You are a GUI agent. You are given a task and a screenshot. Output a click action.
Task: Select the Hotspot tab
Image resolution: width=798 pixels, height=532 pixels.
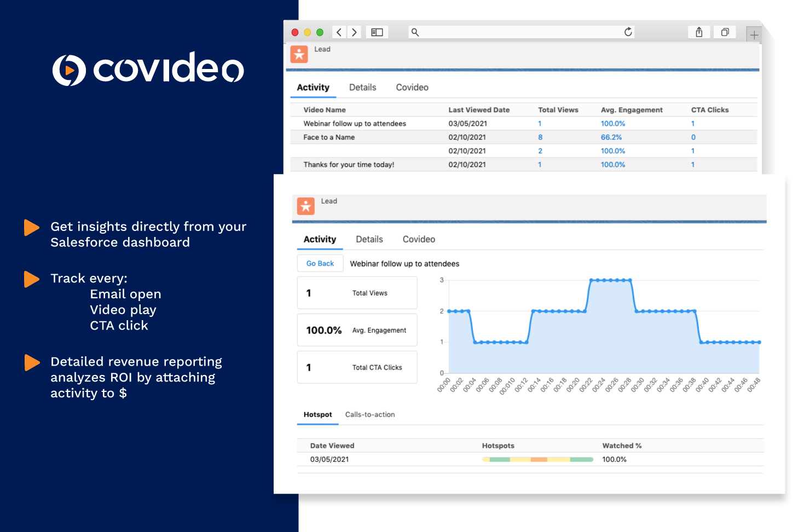(317, 415)
